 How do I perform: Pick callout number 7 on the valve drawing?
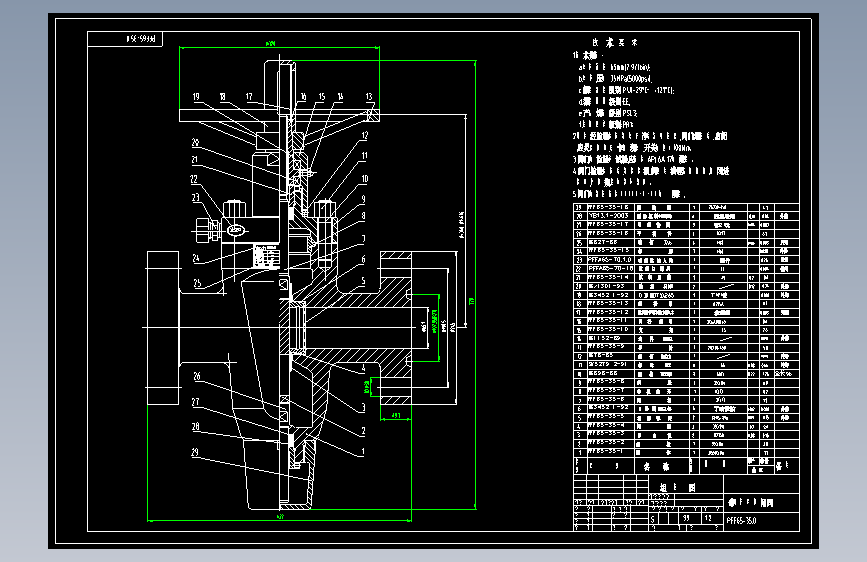[363, 238]
